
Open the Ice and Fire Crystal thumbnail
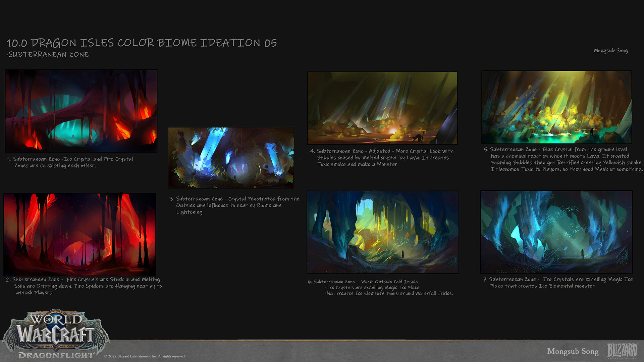tap(81, 111)
